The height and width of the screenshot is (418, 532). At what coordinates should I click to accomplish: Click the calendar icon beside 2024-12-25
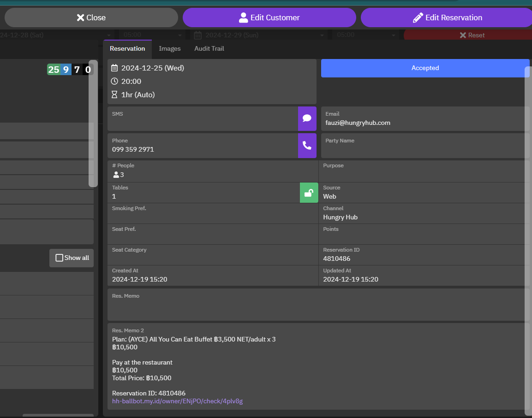115,68
